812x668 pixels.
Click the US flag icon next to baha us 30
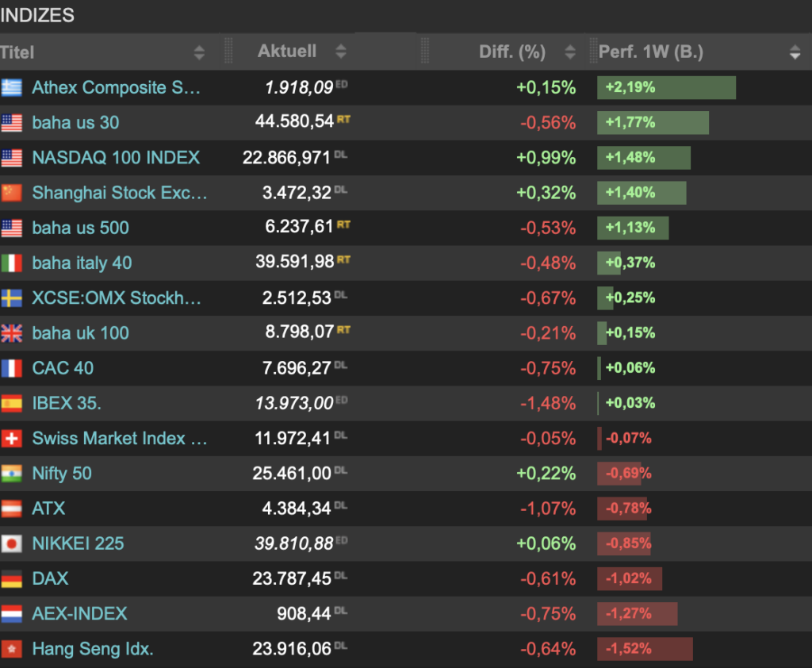pos(11,123)
